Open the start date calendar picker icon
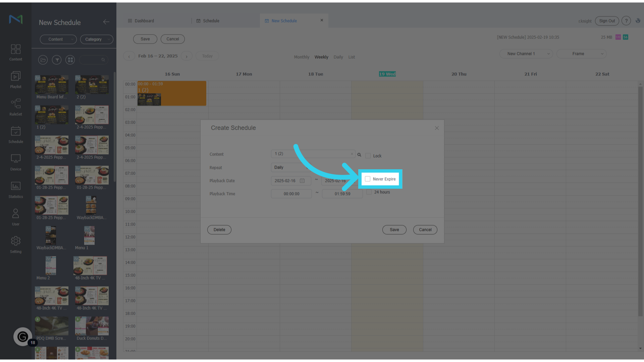This screenshot has width=644, height=362. coord(302,181)
